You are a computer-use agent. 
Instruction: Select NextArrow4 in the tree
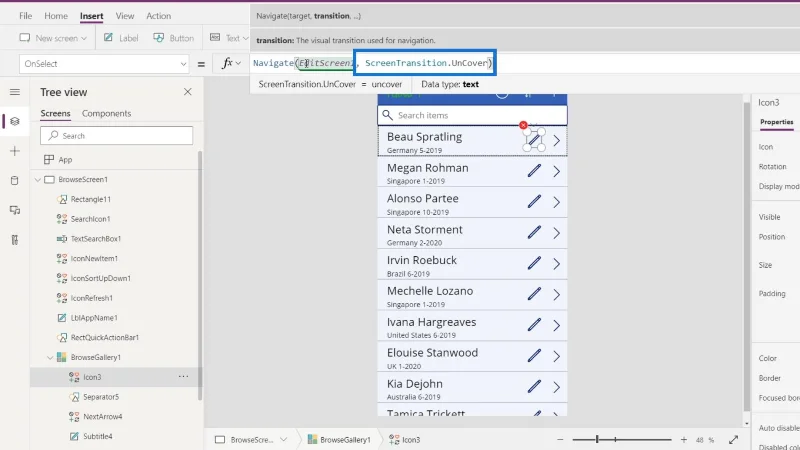[103, 416]
